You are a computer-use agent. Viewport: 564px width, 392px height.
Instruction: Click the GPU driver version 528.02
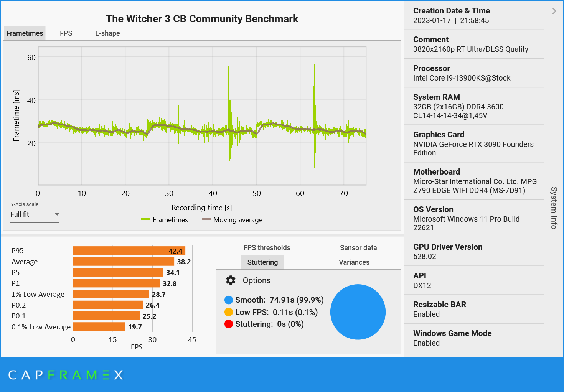(425, 256)
